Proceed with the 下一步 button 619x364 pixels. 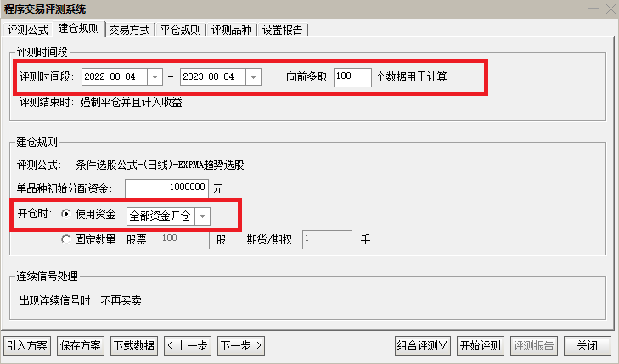pyautogui.click(x=241, y=345)
